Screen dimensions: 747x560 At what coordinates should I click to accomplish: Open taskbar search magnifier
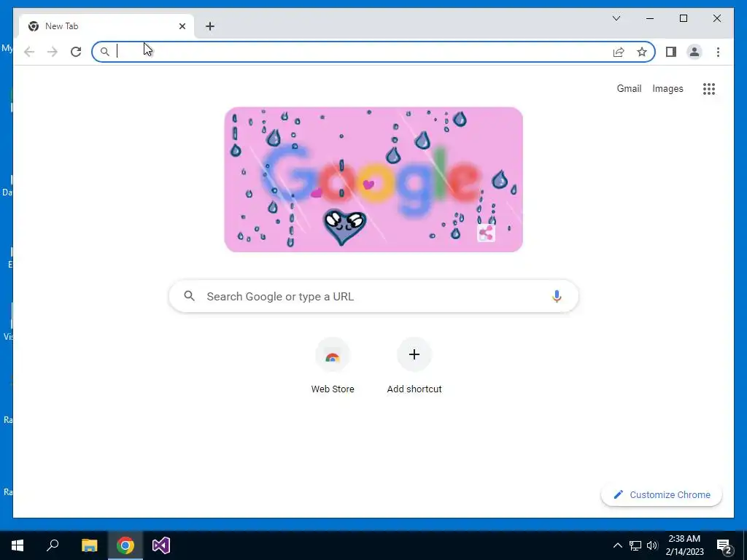(x=53, y=545)
